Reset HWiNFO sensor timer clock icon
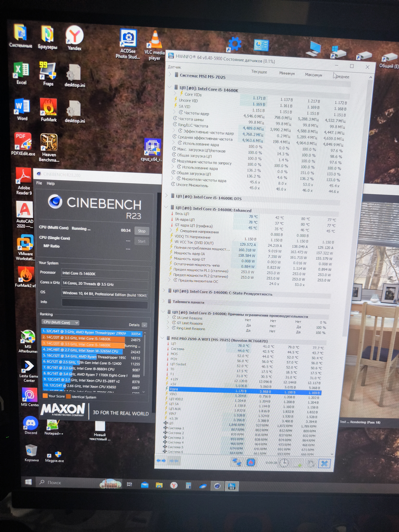Screen dimensions: 399x532 (x=284, y=463)
